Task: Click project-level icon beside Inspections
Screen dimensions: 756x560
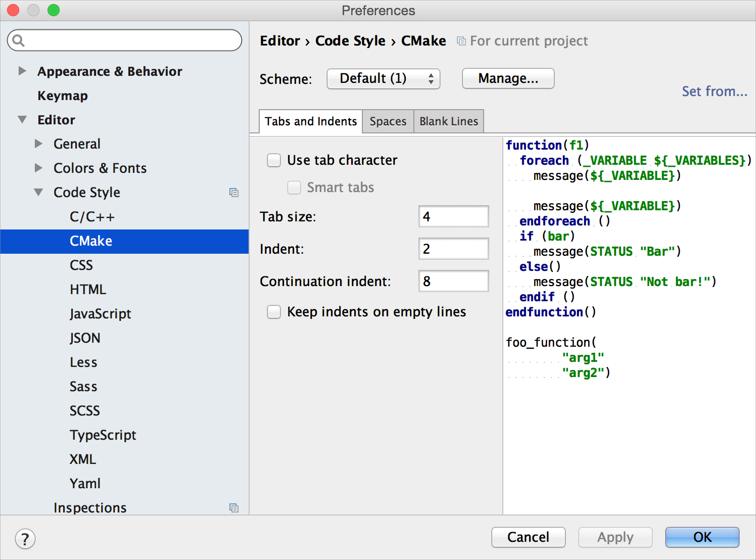Action: click(x=233, y=508)
